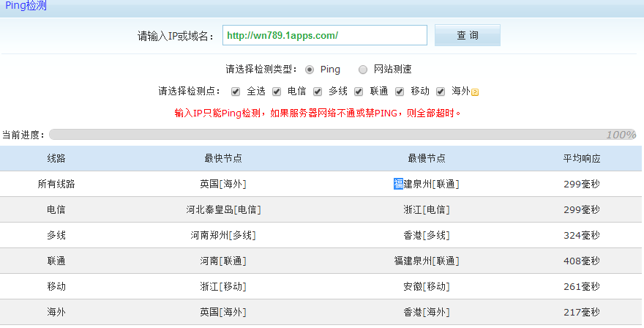The image size is (644, 328).
Task: Click the 最快节点 column header
Action: click(x=223, y=159)
